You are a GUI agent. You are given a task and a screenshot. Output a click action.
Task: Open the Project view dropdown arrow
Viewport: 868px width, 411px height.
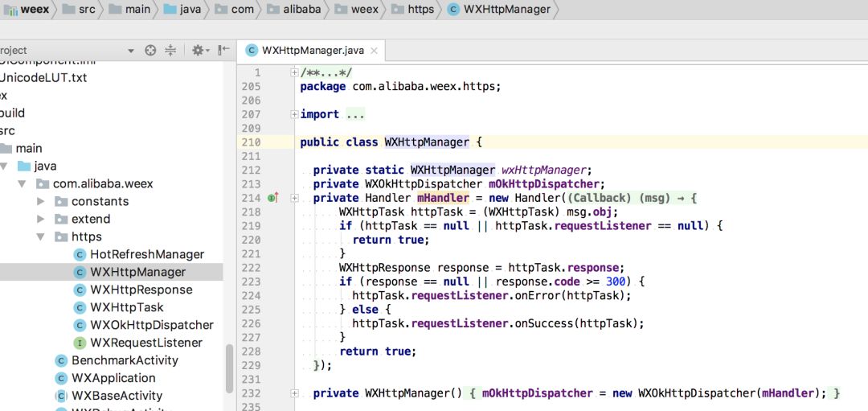coord(131,51)
